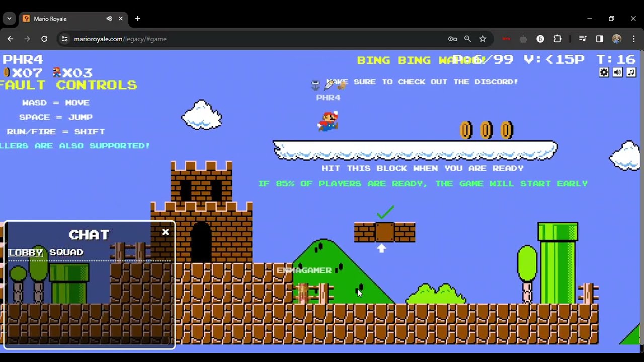
Task: Click the first coin on the cloud
Action: (x=466, y=130)
